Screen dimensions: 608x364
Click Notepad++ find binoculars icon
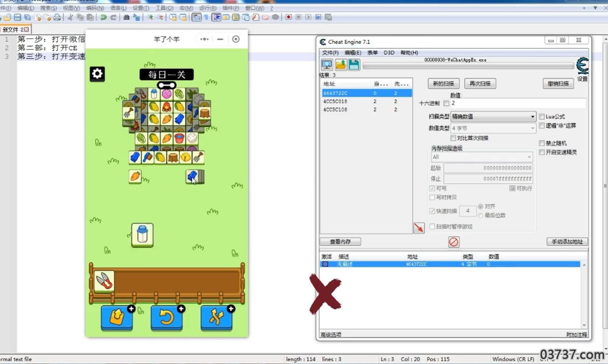[126, 17]
